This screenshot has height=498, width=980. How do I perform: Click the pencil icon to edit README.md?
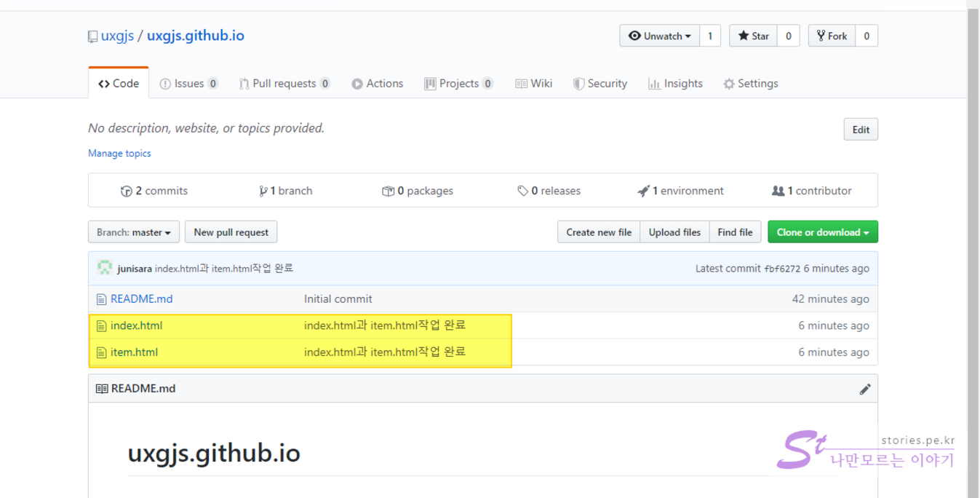tap(864, 389)
